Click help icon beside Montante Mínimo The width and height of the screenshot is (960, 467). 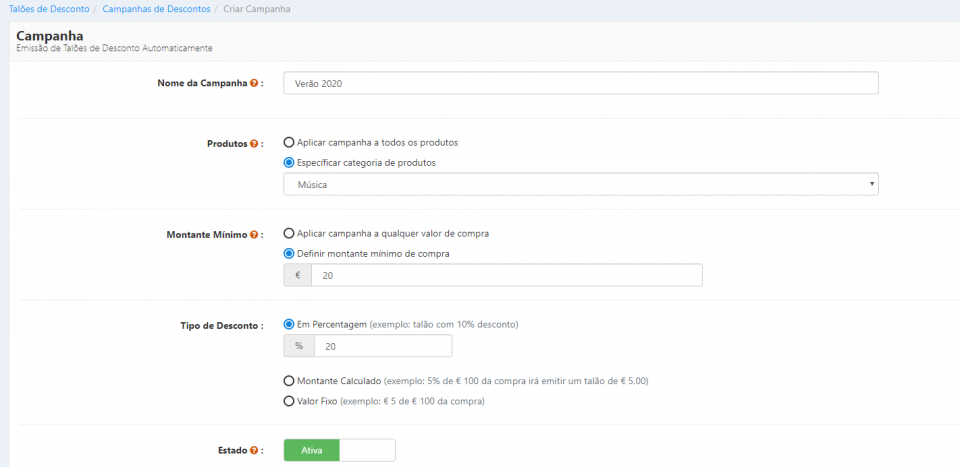[x=254, y=234]
